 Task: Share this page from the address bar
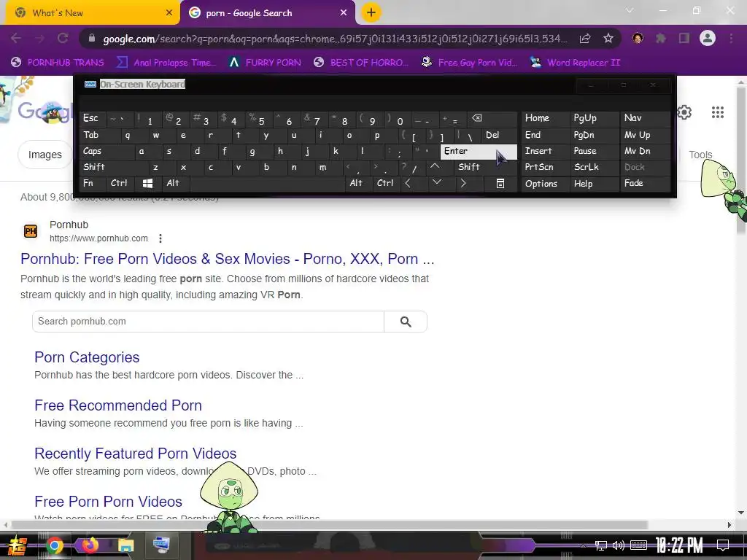click(x=585, y=39)
